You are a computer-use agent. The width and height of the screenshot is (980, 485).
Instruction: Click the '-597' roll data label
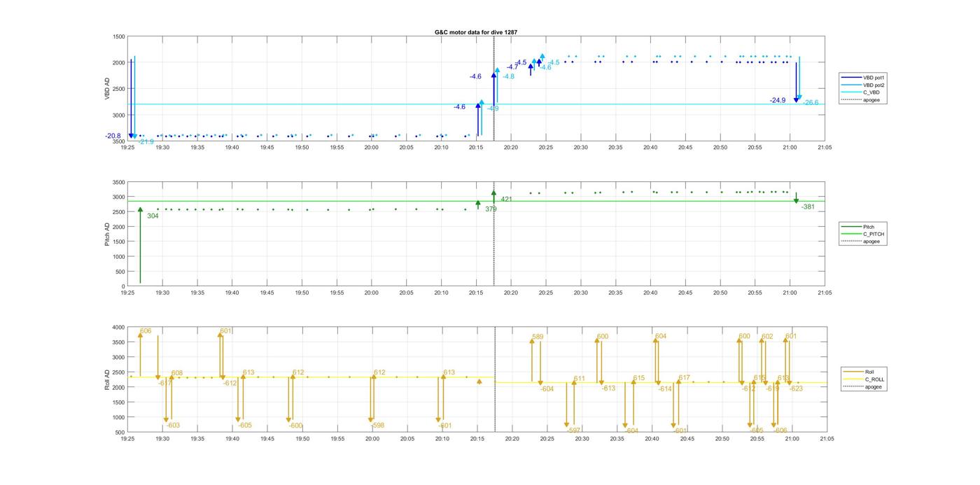(573, 431)
